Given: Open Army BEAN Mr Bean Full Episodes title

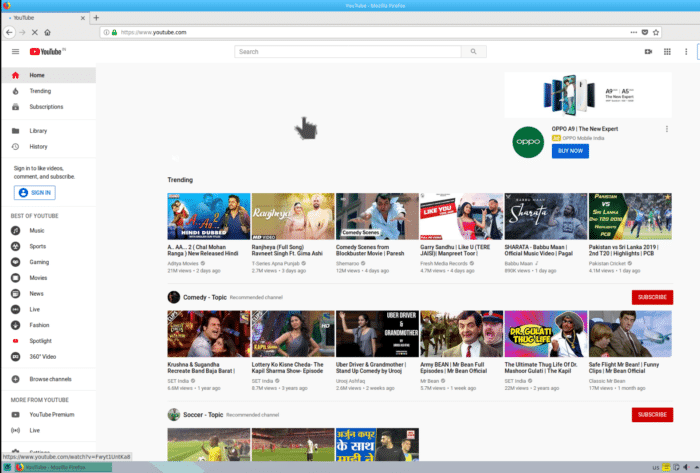Looking at the screenshot, I should (454, 368).
